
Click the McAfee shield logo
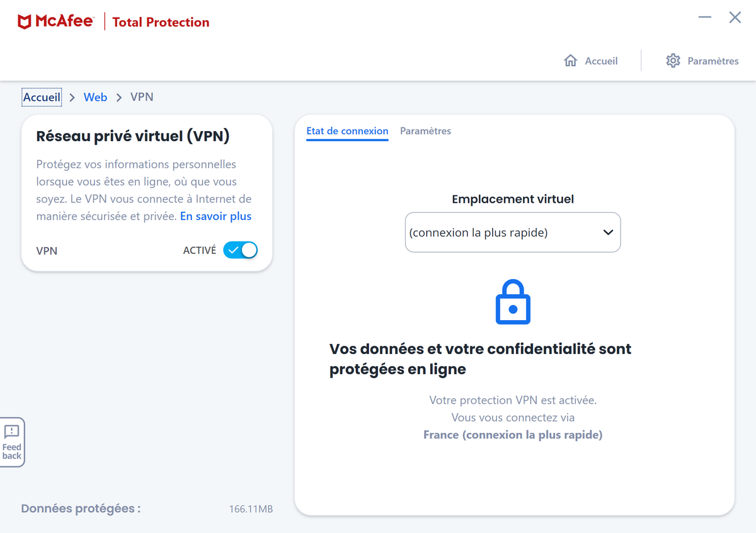pos(25,22)
